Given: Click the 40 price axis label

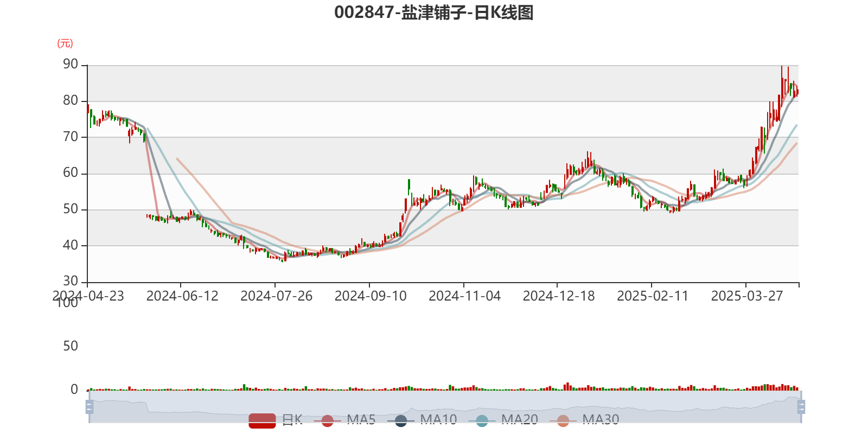Looking at the screenshot, I should pyautogui.click(x=71, y=246).
